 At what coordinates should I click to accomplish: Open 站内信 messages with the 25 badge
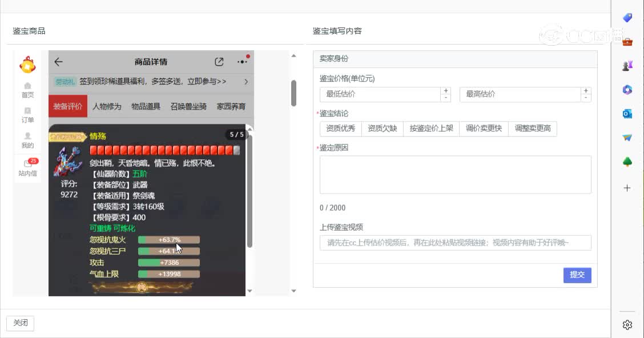pos(27,168)
